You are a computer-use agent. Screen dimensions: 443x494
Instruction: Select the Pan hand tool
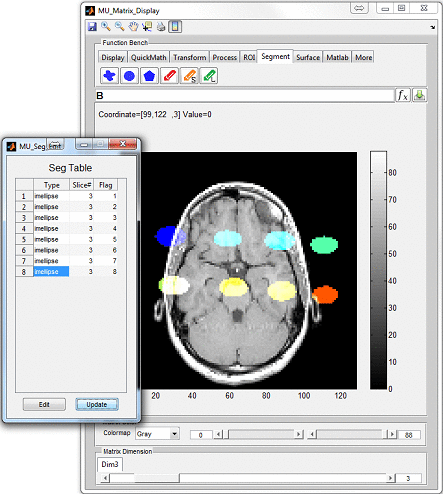(x=133, y=27)
